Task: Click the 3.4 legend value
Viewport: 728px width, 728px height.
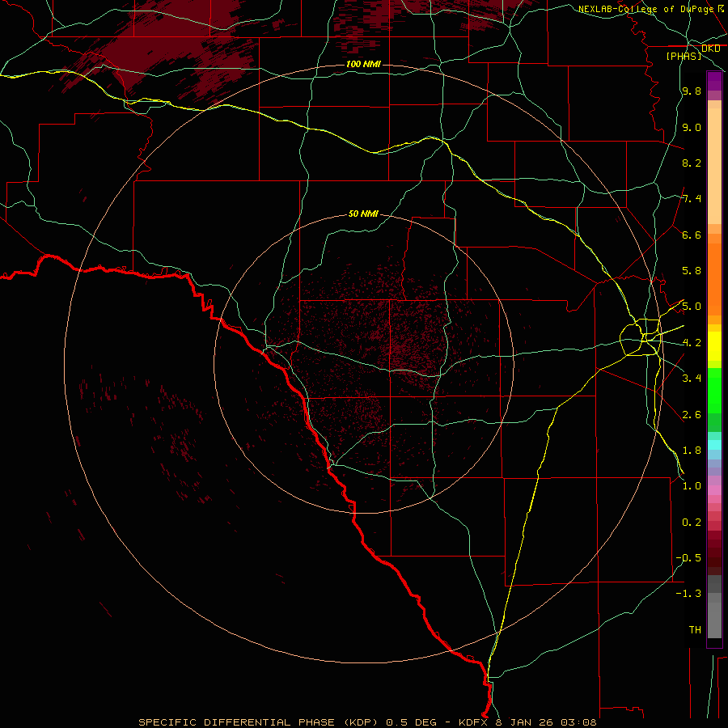Action: (692, 379)
